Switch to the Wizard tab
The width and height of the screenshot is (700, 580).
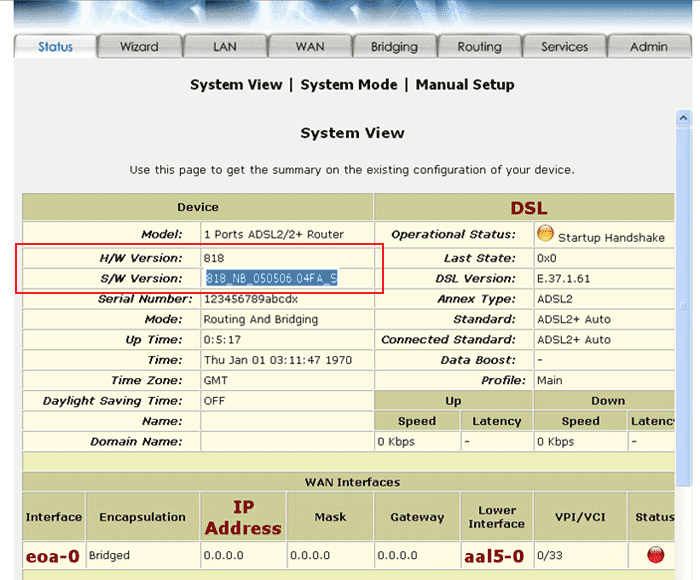click(140, 47)
